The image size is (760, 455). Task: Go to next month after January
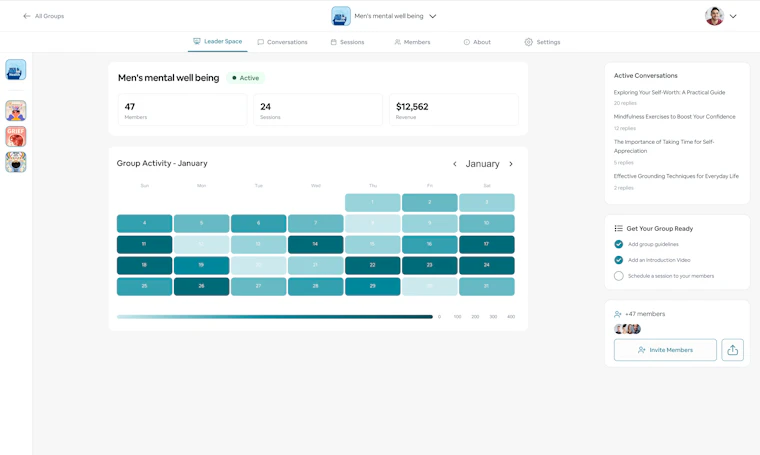click(511, 164)
